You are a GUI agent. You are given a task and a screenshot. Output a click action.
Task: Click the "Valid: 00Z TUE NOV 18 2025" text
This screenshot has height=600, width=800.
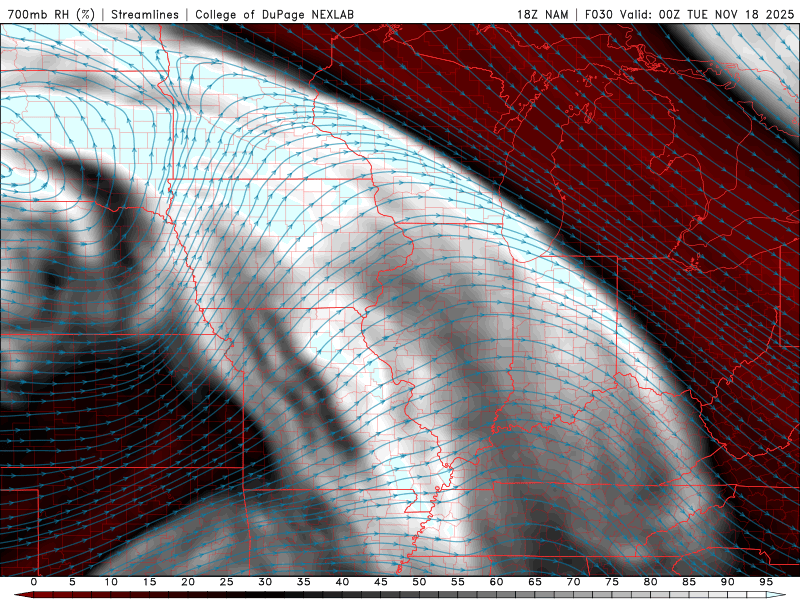[x=707, y=14]
